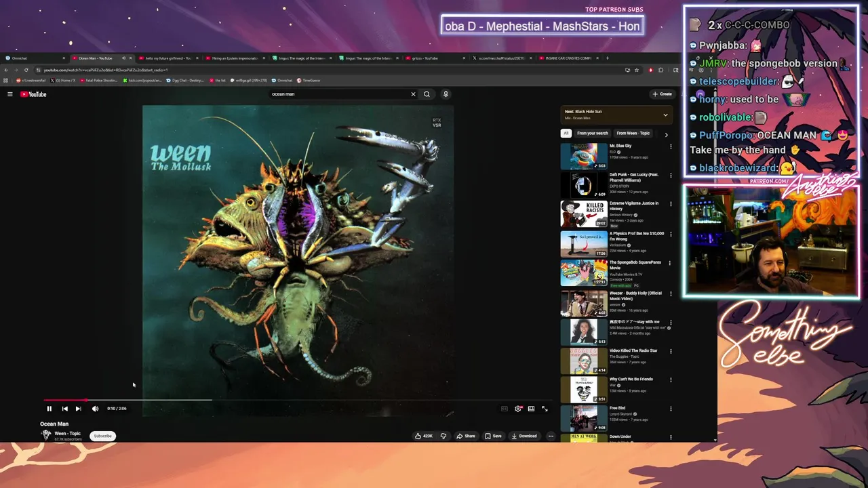Open the Ween - Topic channel avatar
Image resolution: width=868 pixels, height=488 pixels.
46,435
